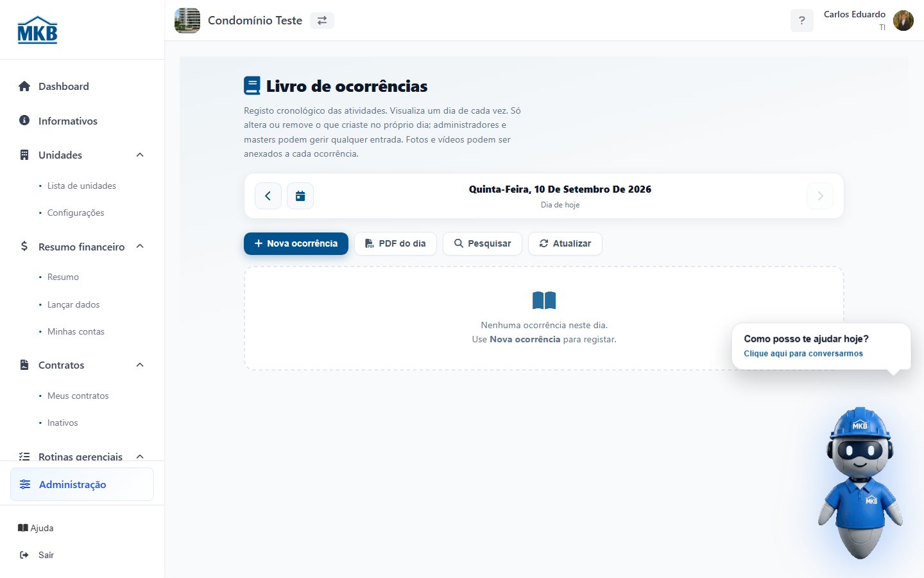Click the open book empty-state icon
This screenshot has height=578, width=924.
tap(544, 301)
